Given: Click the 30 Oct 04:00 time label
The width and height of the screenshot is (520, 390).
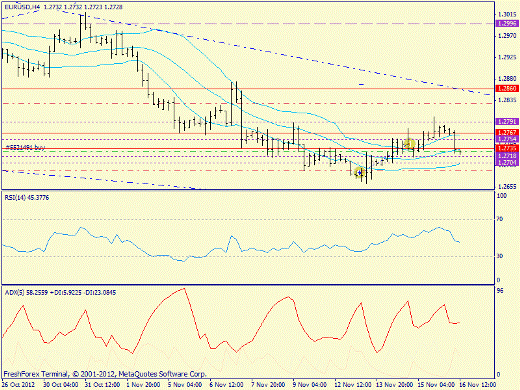Looking at the screenshot, I should [x=61, y=384].
